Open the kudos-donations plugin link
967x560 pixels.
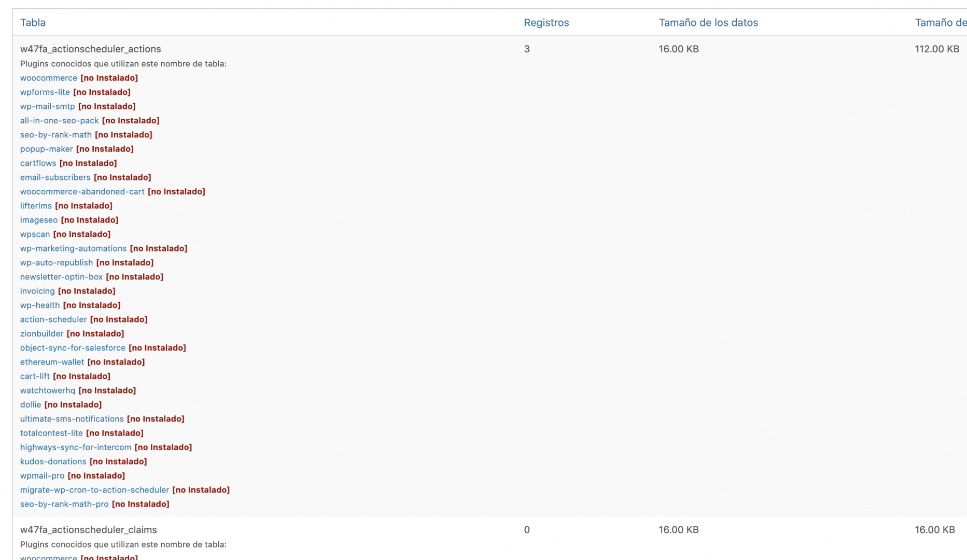coord(53,461)
